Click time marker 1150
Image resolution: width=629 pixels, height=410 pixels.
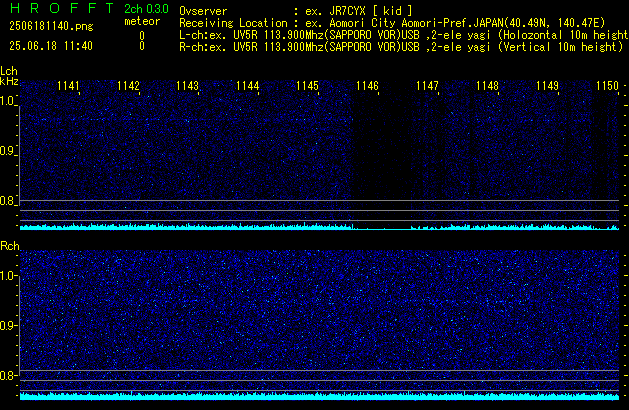(607, 86)
